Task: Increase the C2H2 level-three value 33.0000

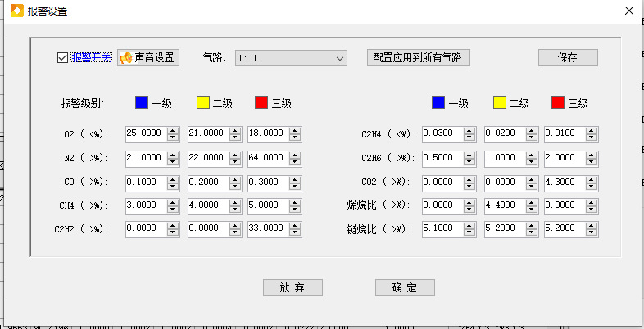Action: (x=295, y=226)
